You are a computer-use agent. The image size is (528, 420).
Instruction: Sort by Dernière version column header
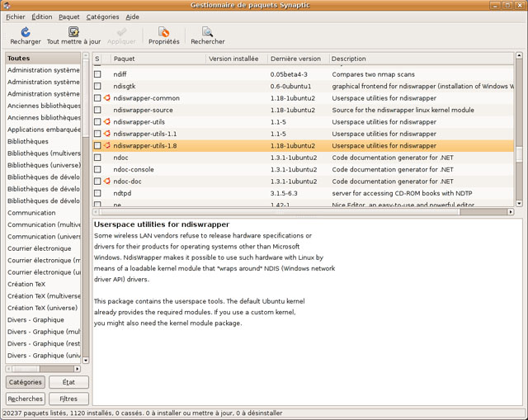pos(297,59)
